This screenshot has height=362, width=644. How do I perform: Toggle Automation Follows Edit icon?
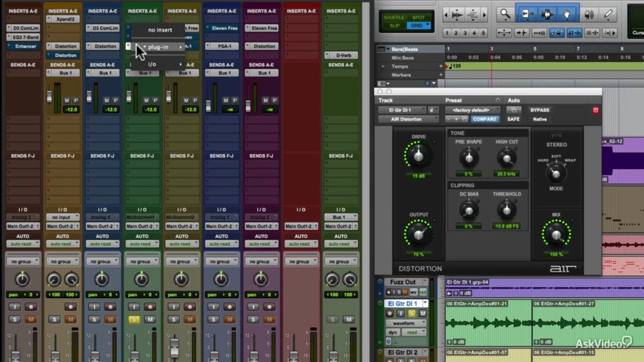click(557, 33)
